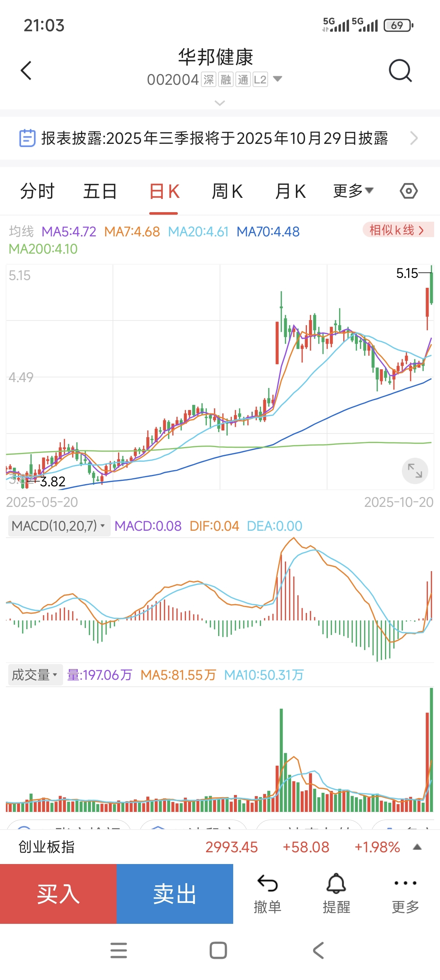
Task: Tap index value 2993.45
Action: click(231, 847)
